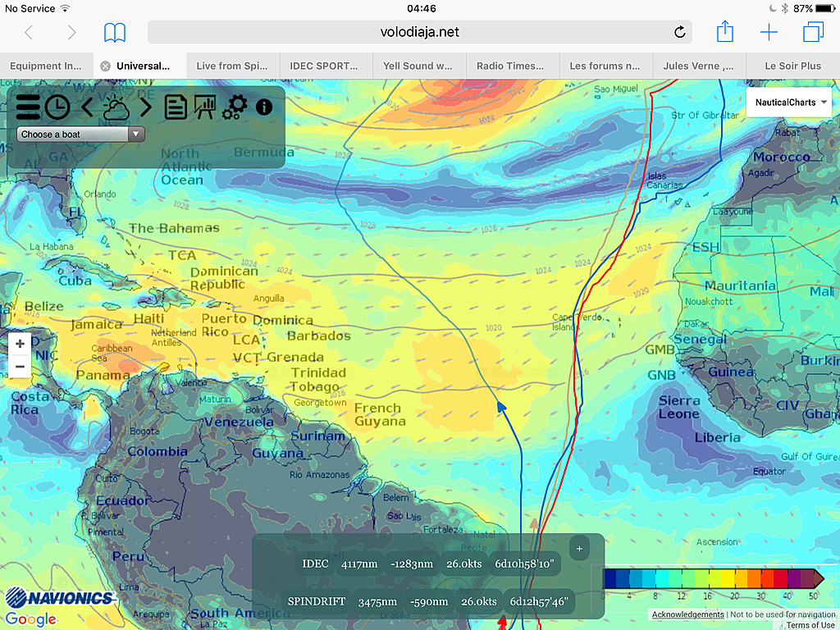840x630 pixels.
Task: Show the information panel
Action: tap(264, 107)
